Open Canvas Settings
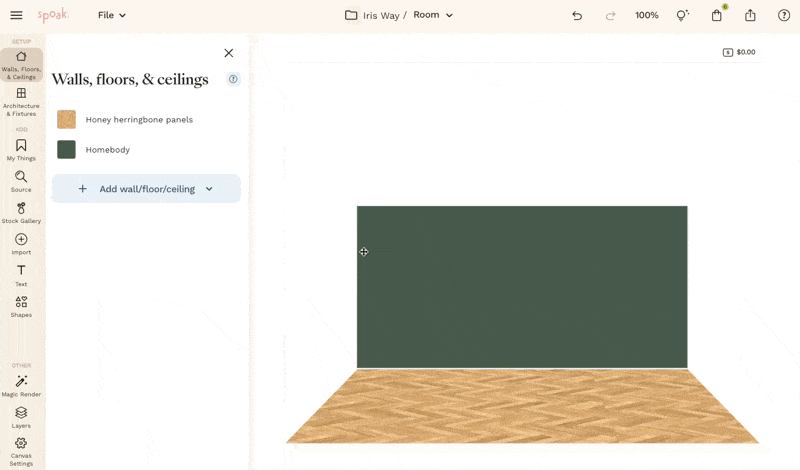Screen dimensions: 800x470 click(21, 452)
